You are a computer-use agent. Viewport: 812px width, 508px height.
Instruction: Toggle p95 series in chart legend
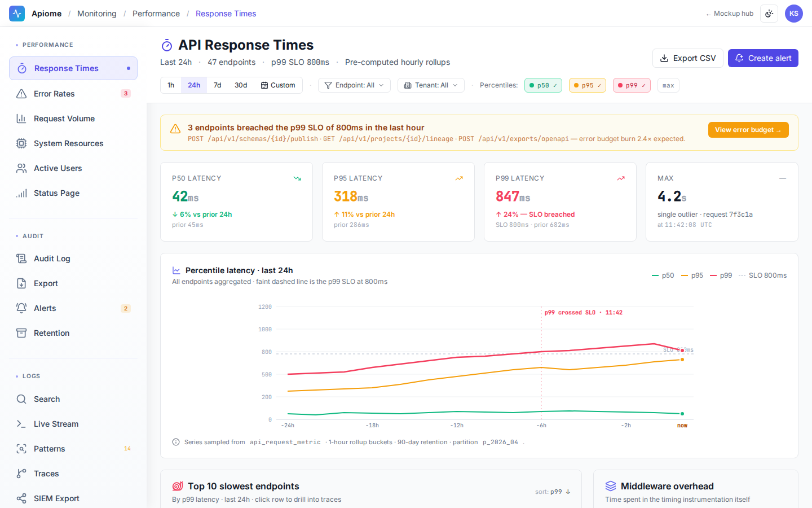click(692, 275)
